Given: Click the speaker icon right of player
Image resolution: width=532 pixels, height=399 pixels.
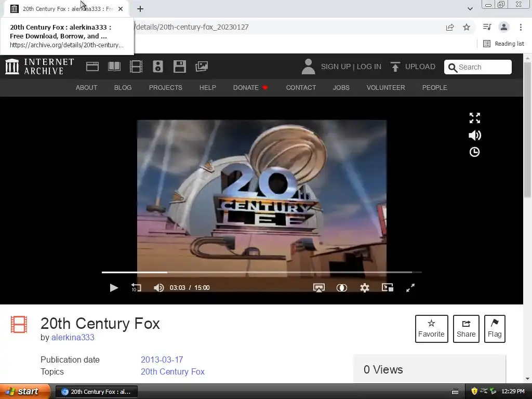Looking at the screenshot, I should click(475, 136).
